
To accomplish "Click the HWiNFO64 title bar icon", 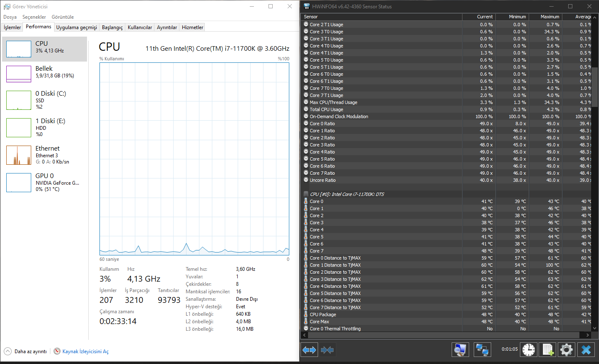I will point(307,6).
